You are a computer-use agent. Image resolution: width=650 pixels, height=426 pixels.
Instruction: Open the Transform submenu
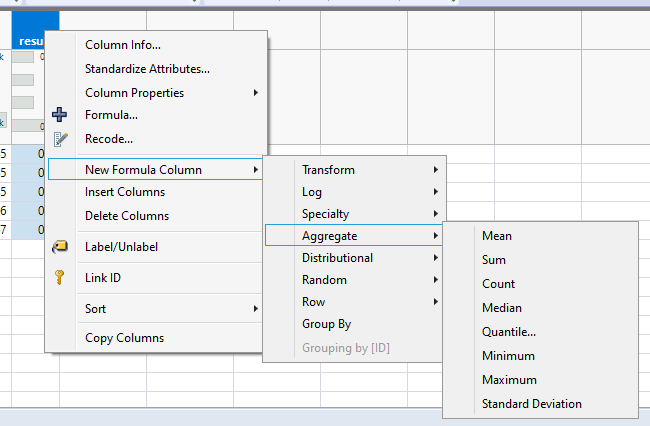coord(328,170)
